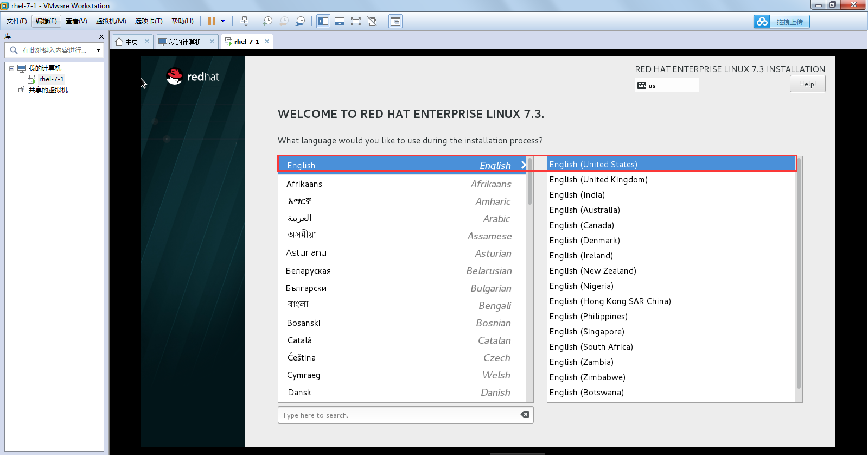The image size is (868, 455).
Task: Open the 帮助(H) menu
Action: [x=182, y=21]
